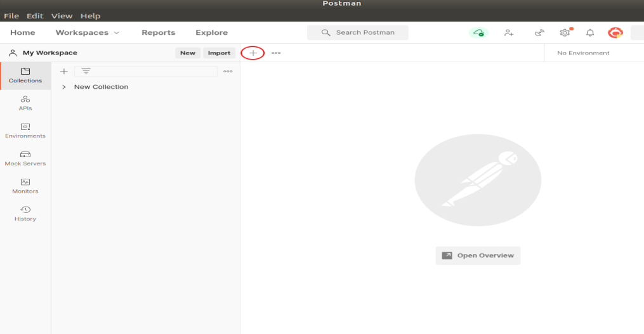Go to the Explore tab
Screen dimensions: 644x334
[211, 32]
